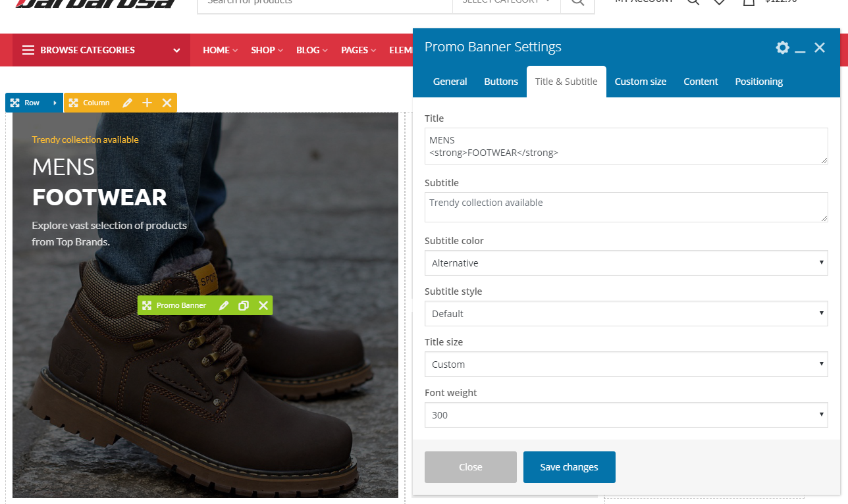Image resolution: width=848 pixels, height=504 pixels.
Task: Duplicate the Promo Banner element
Action: pyautogui.click(x=244, y=305)
